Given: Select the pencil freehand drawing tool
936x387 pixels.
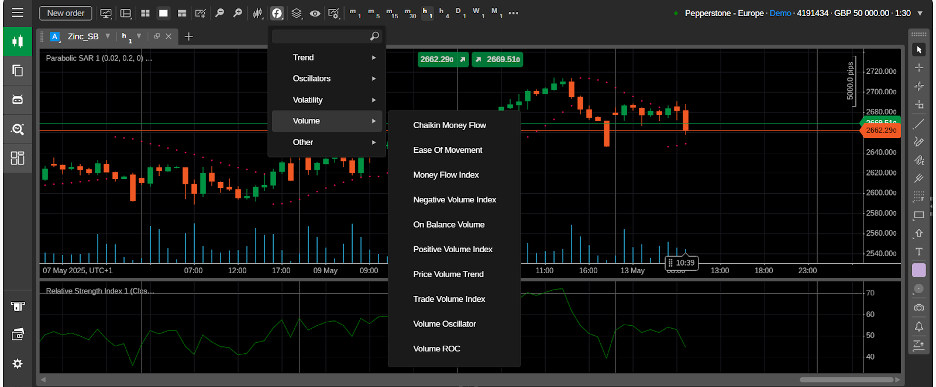Looking at the screenshot, I should (x=919, y=142).
